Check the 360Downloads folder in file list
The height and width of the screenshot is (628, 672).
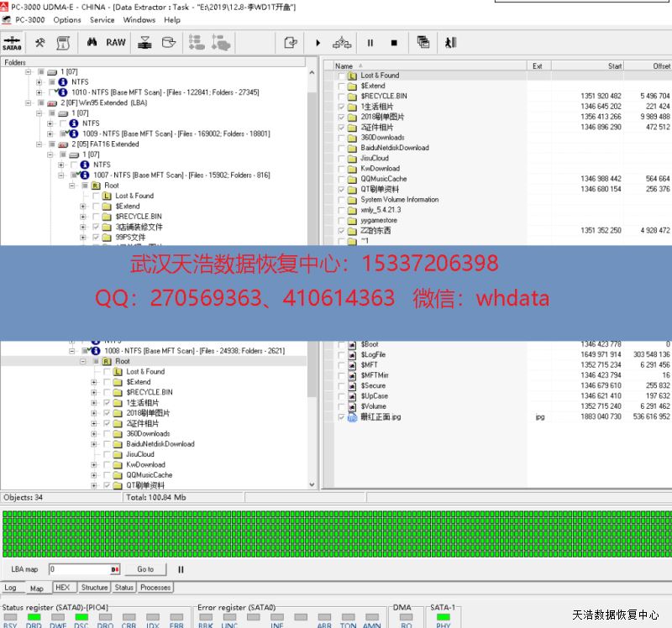pos(341,138)
